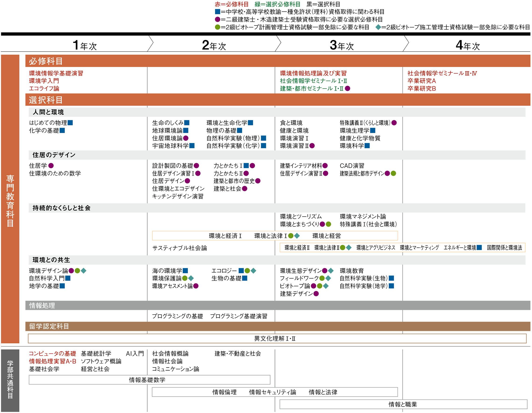Image resolution: width=532 pixels, height=413 pixels.
Task: Click the teal diamond legend marker
Action: (378, 27)
